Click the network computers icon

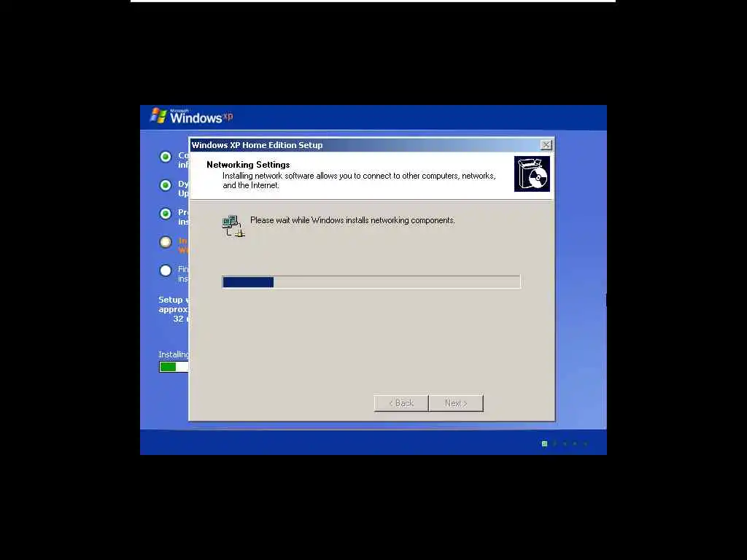pyautogui.click(x=233, y=226)
